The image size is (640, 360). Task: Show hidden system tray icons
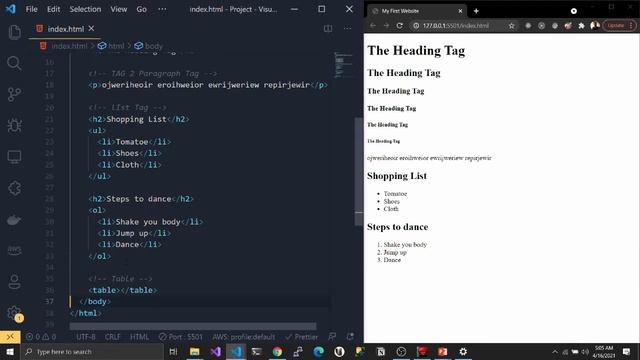click(555, 351)
